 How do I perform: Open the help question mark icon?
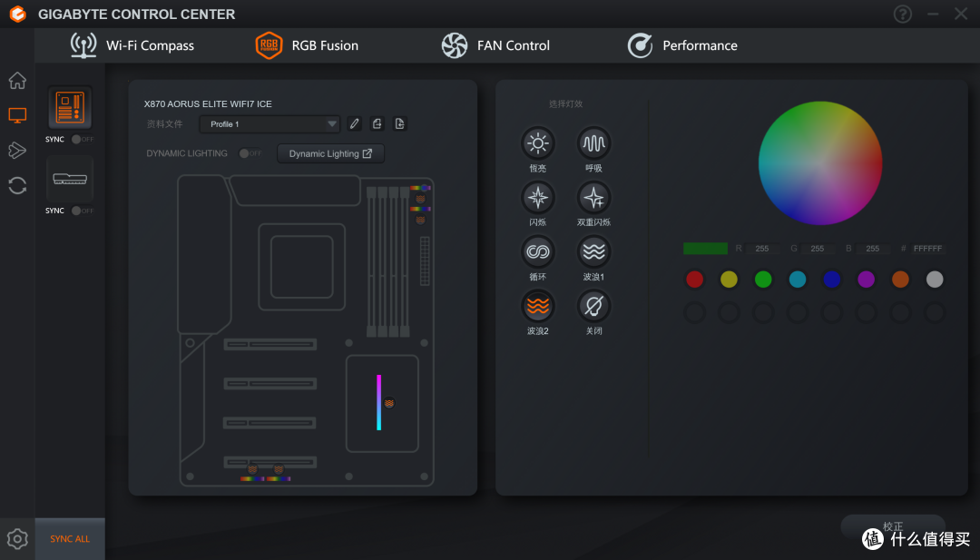903,14
